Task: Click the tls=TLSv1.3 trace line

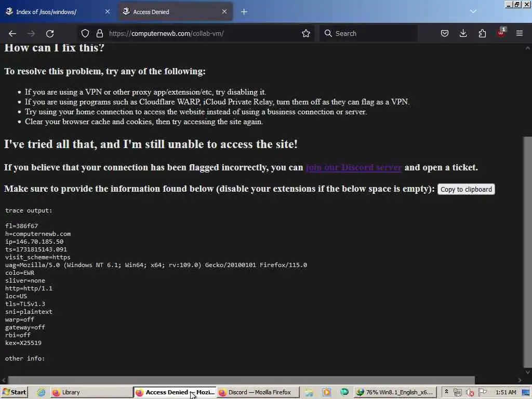Action: (x=25, y=304)
